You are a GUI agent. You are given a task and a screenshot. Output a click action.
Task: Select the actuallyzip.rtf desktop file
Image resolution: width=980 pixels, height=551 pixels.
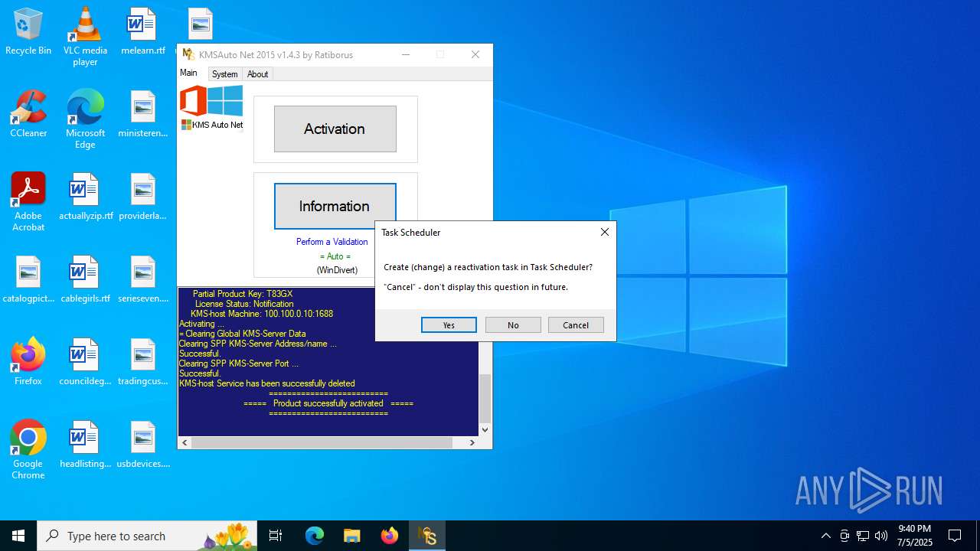pyautogui.click(x=85, y=197)
